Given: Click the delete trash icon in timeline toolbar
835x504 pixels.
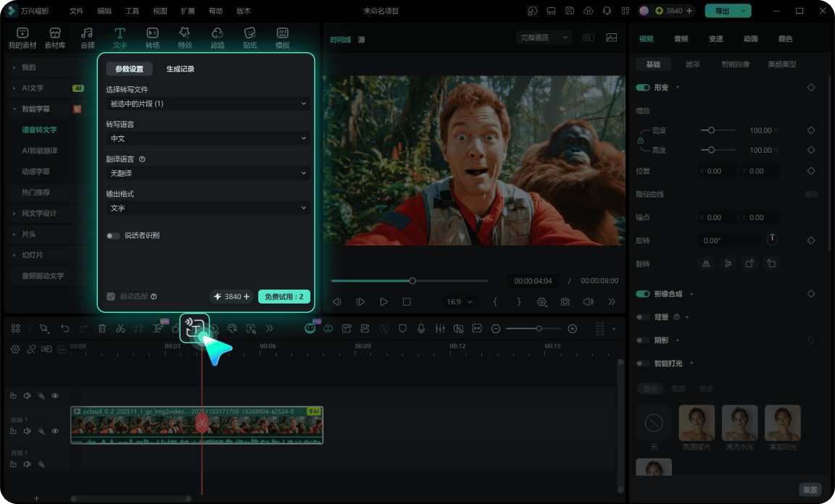Looking at the screenshot, I should 102,328.
